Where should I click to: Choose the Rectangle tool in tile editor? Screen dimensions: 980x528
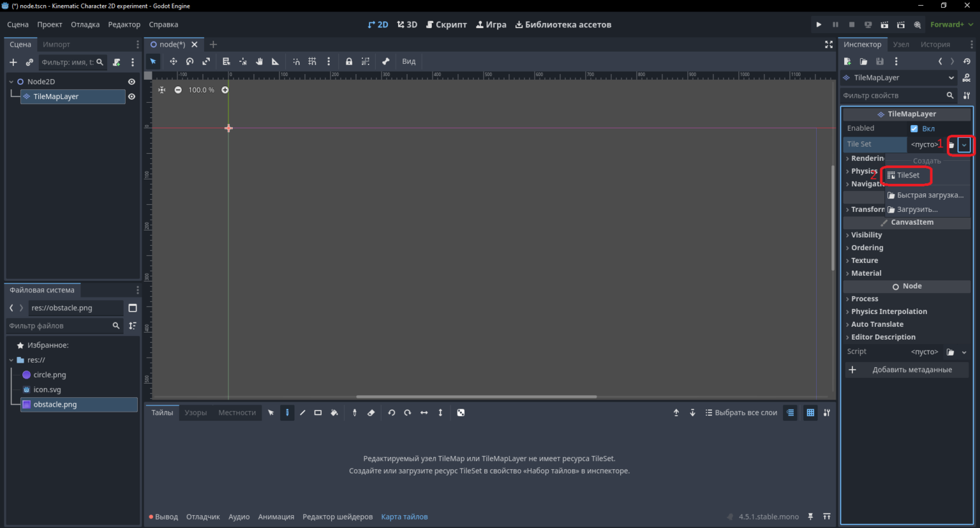tap(318, 412)
